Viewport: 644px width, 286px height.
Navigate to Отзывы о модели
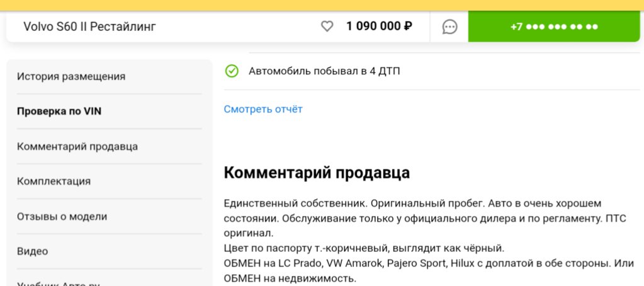(x=62, y=217)
